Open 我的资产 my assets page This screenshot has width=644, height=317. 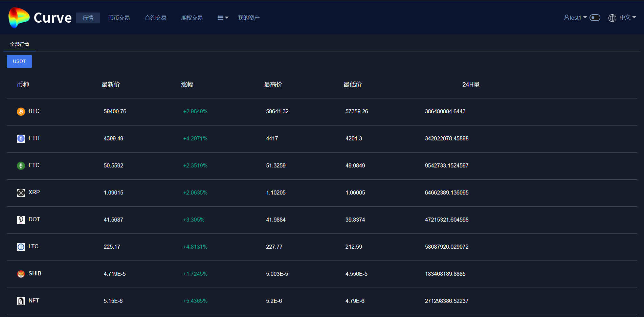[249, 18]
